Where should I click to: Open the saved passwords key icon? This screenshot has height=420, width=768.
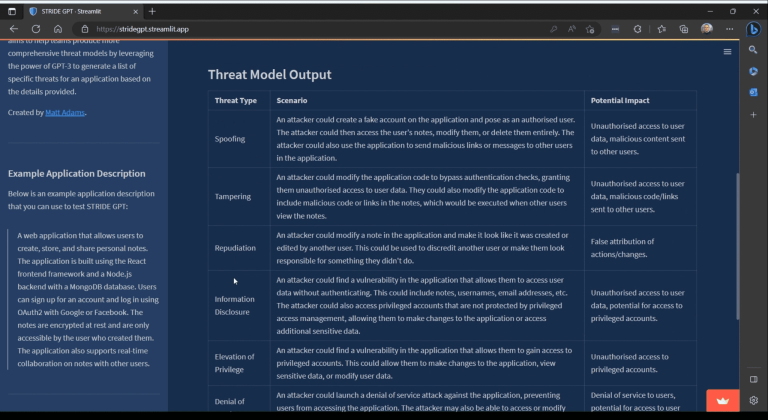pos(553,29)
